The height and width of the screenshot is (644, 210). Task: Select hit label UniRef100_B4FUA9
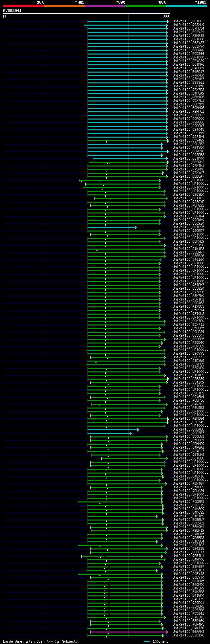[188, 94]
